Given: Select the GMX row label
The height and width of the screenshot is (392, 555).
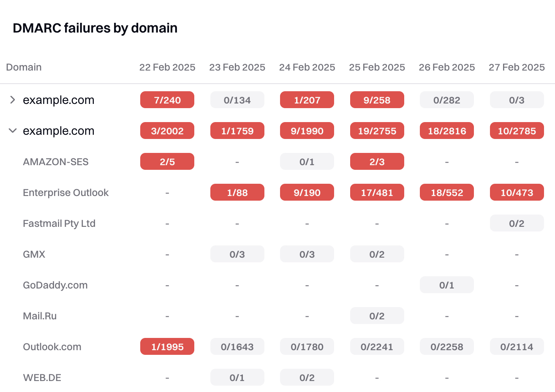Looking at the screenshot, I should (34, 254).
